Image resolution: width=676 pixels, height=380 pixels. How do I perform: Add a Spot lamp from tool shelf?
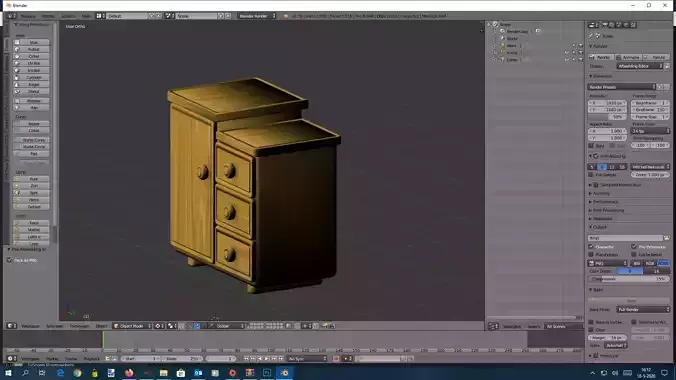click(x=31, y=193)
